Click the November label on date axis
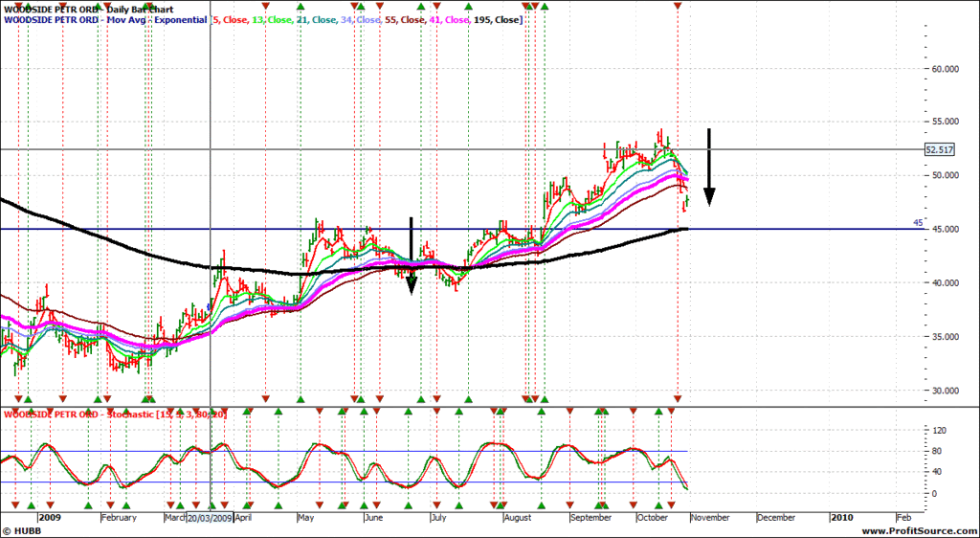Image resolution: width=980 pixels, height=538 pixels. [711, 518]
